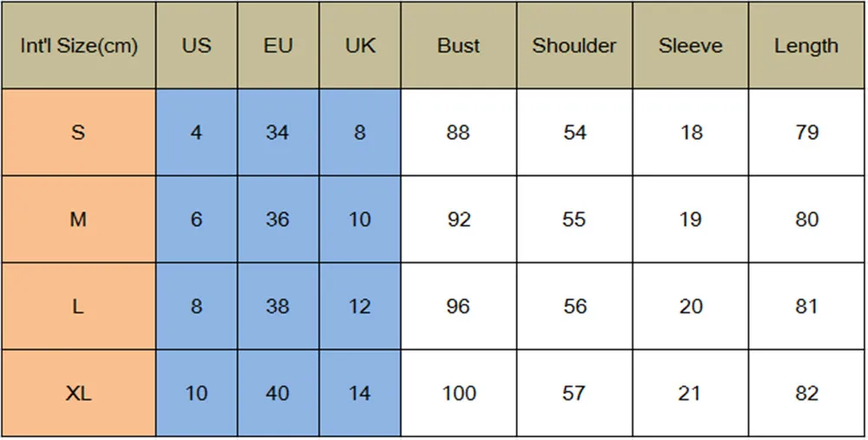The image size is (868, 440).
Task: Select the Shoulder value 55 cell
Action: coord(575,220)
